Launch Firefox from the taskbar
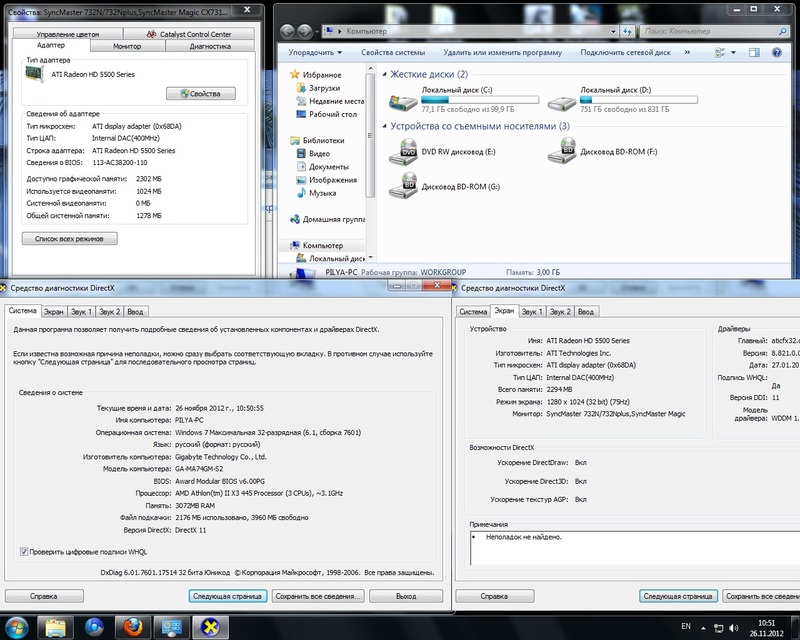Image resolution: width=800 pixels, height=640 pixels. point(133,626)
